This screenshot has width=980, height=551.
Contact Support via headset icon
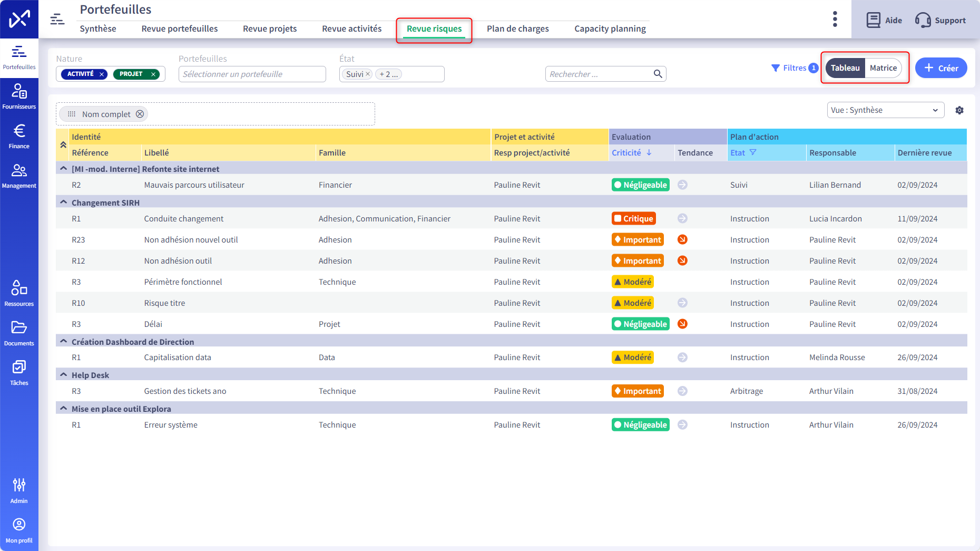point(940,20)
